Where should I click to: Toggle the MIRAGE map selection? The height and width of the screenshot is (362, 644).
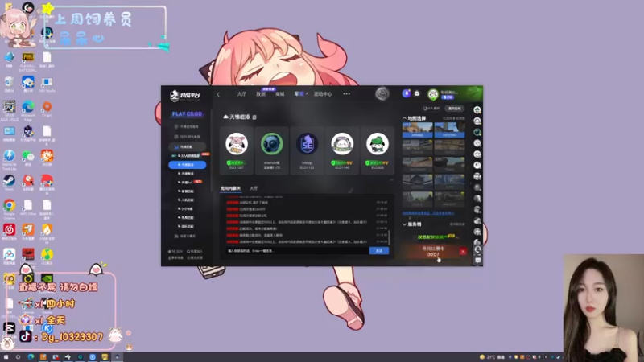[x=417, y=130]
